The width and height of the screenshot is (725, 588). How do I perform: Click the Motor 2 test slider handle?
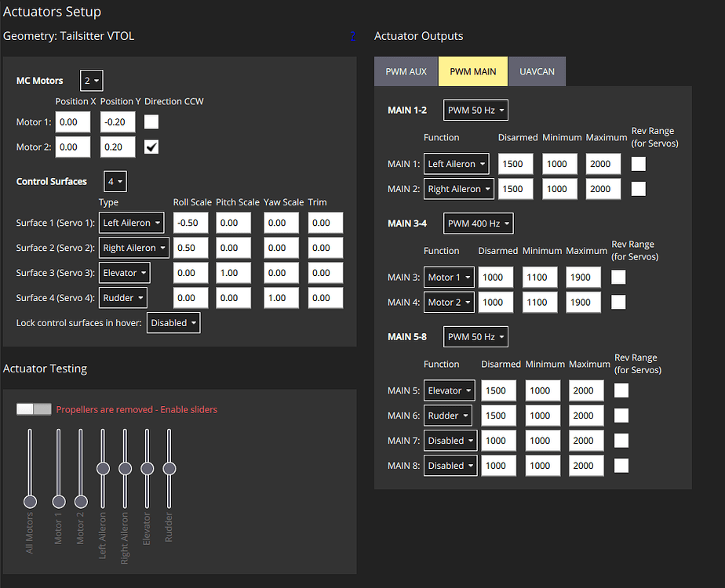point(81,502)
